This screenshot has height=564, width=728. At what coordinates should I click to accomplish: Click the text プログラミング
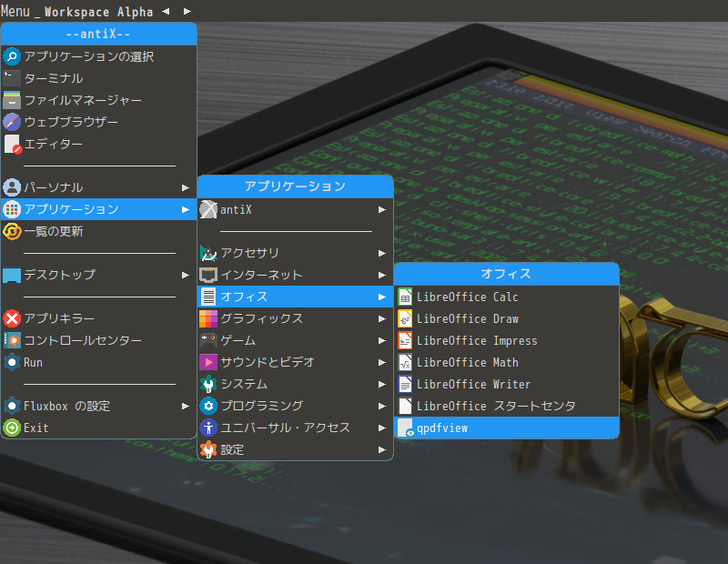[261, 406]
